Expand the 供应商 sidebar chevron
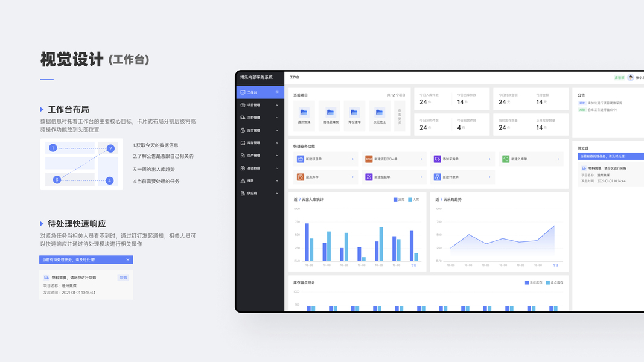The width and height of the screenshot is (644, 362). tap(277, 193)
